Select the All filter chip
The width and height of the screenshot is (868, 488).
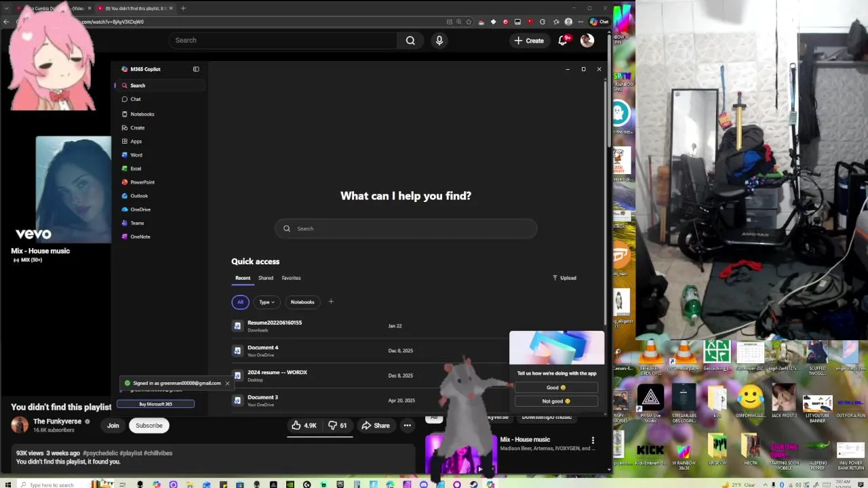tap(240, 302)
